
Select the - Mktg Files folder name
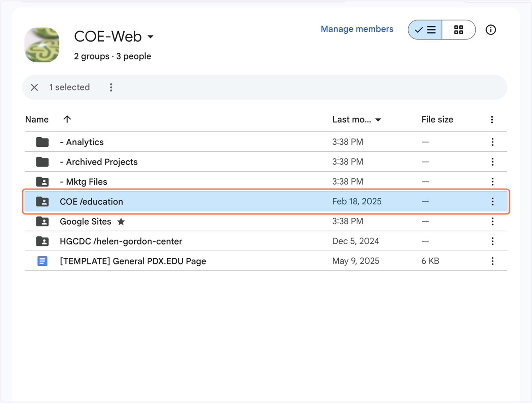pyautogui.click(x=83, y=182)
